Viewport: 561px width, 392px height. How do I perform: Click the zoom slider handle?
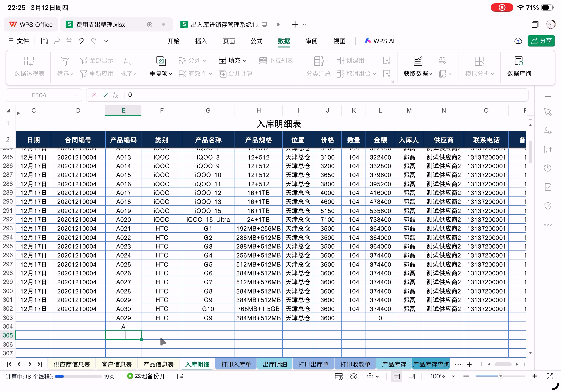point(500,376)
